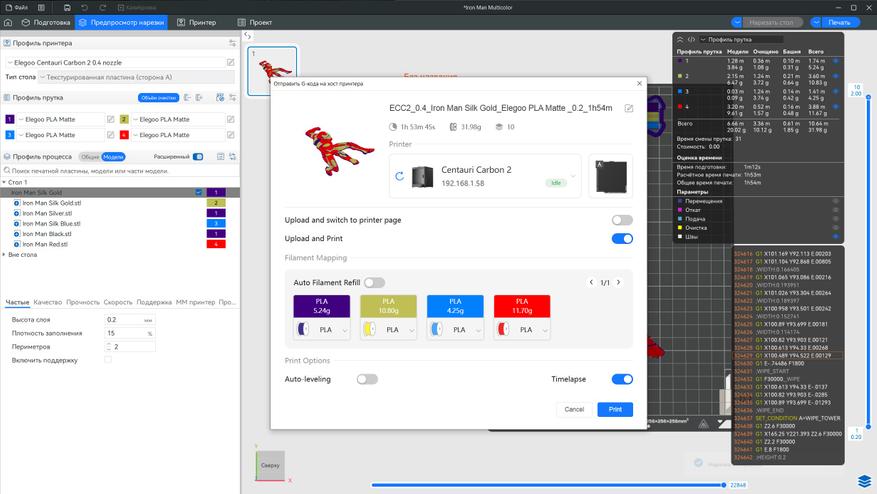
Task: Click the object search field
Action: click(120, 171)
